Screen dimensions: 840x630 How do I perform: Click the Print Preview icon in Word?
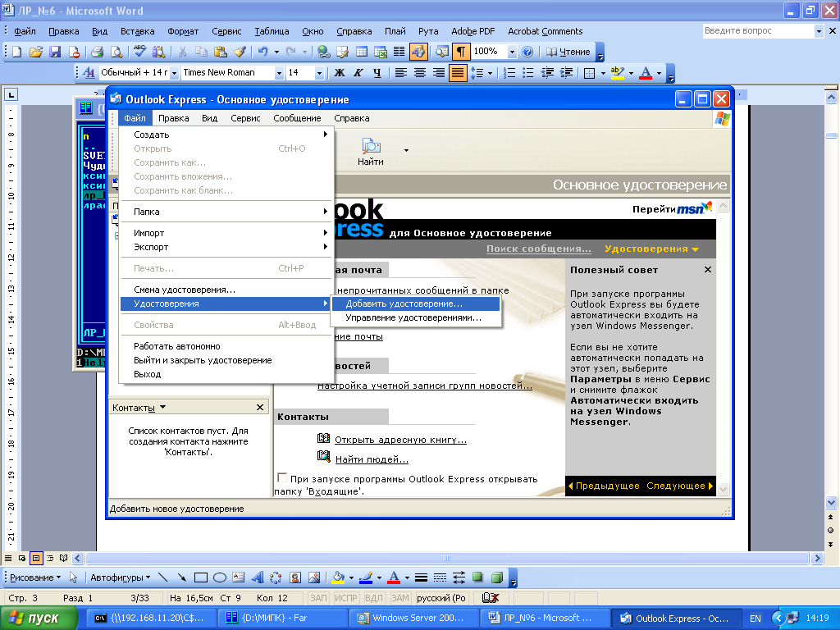(116, 52)
